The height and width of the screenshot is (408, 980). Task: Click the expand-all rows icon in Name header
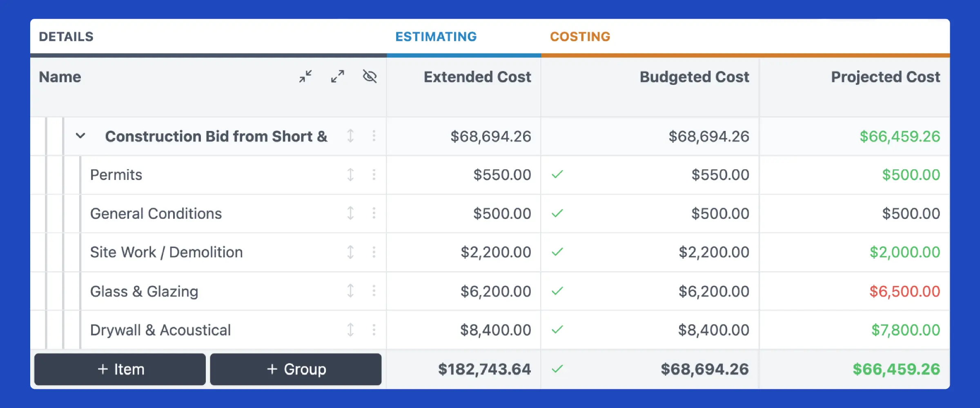[337, 76]
